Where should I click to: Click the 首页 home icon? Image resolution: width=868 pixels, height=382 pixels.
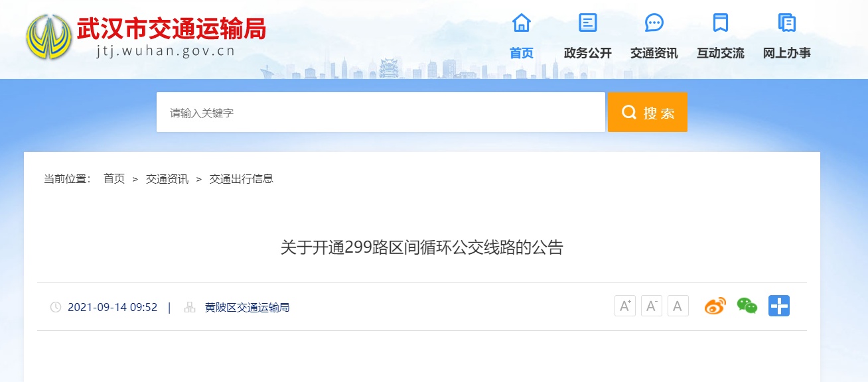point(522,23)
